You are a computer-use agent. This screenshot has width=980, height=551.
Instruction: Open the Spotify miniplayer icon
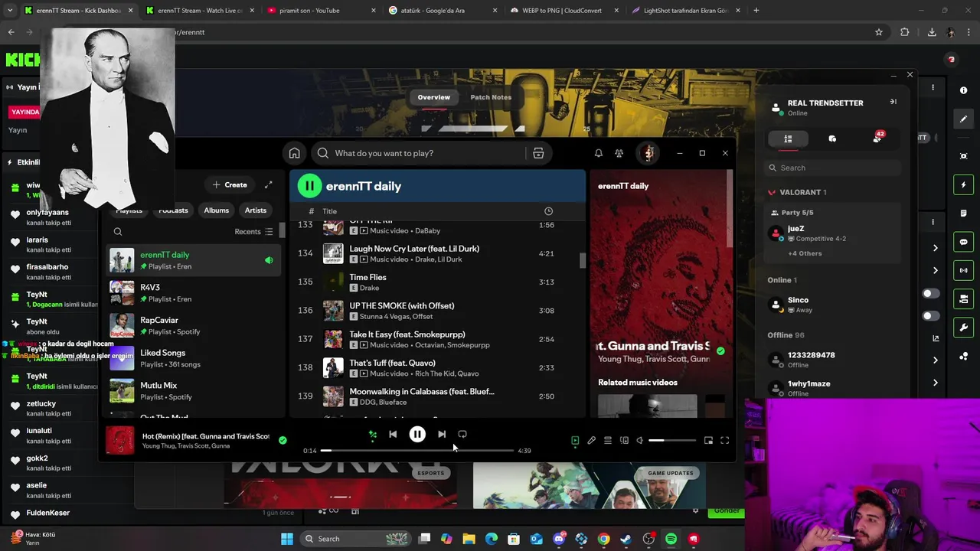pos(708,441)
